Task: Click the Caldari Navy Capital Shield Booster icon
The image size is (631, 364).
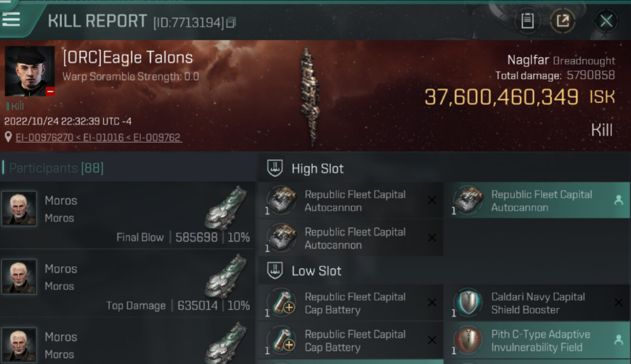Action: coord(467,303)
